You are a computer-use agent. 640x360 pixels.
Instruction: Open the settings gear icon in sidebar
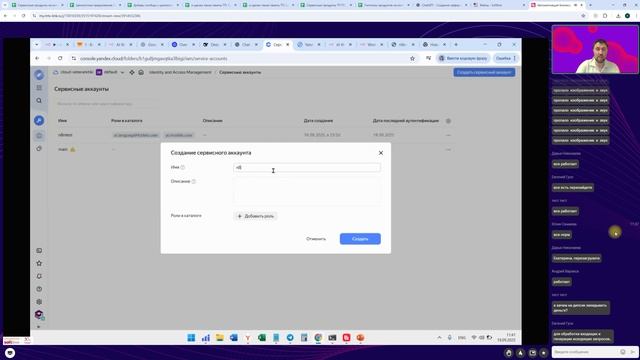coord(39,302)
